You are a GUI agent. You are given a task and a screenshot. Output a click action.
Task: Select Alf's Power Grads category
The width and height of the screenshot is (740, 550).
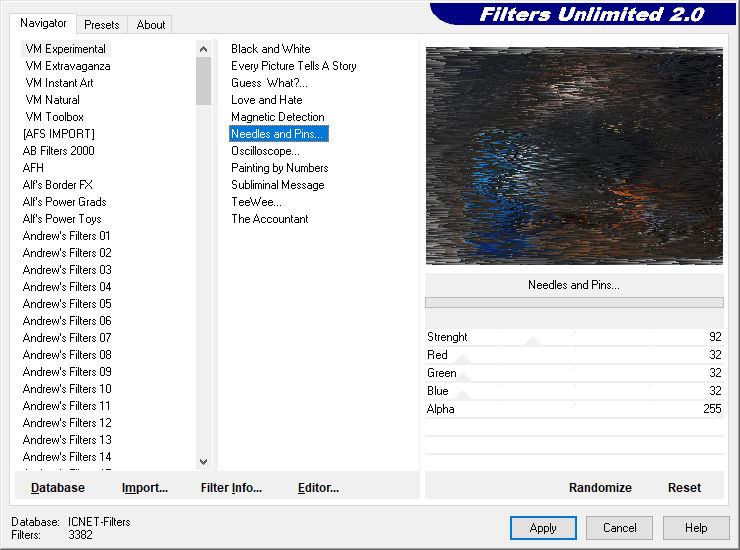[65, 202]
